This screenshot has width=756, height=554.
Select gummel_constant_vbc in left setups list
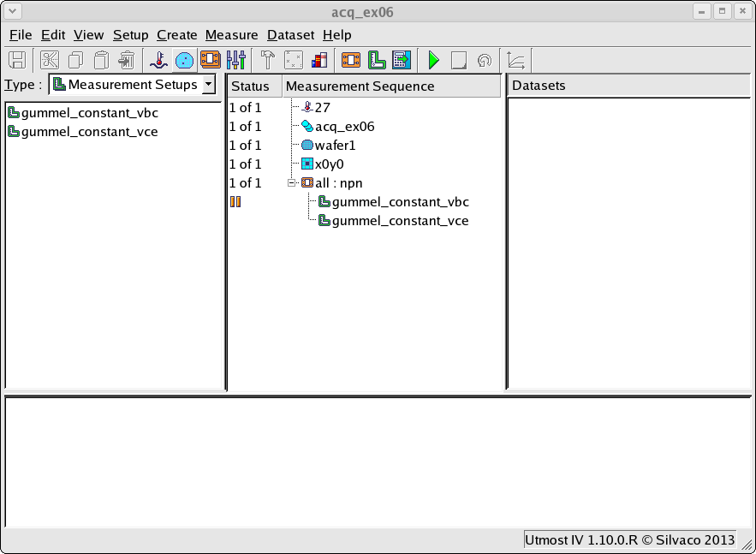[83, 113]
